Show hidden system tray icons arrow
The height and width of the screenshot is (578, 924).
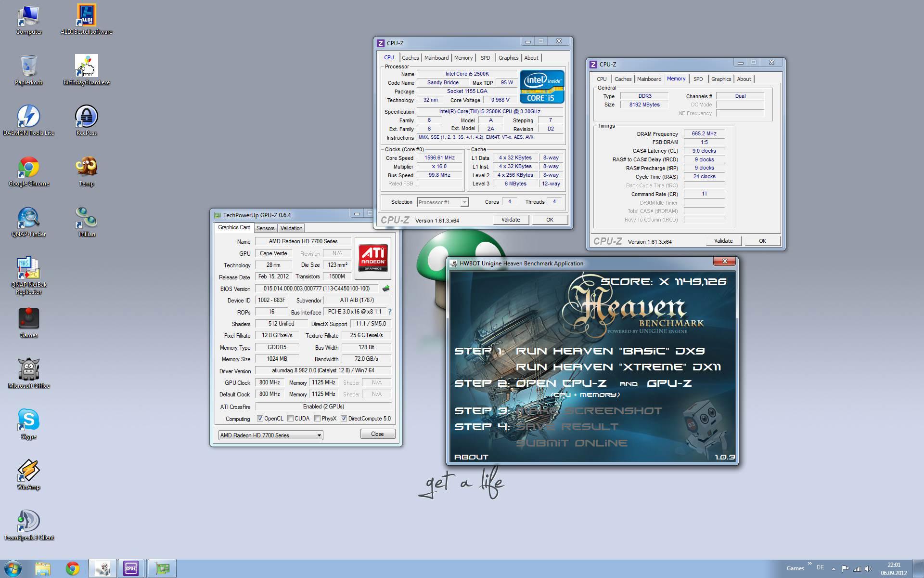tap(834, 568)
